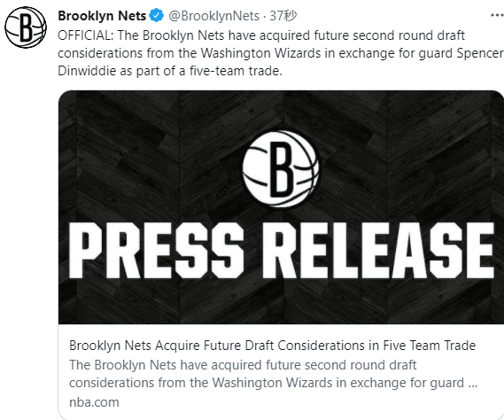Image resolution: width=504 pixels, height=420 pixels.
Task: Click the word RELEASE in the banner
Action: 378,251
